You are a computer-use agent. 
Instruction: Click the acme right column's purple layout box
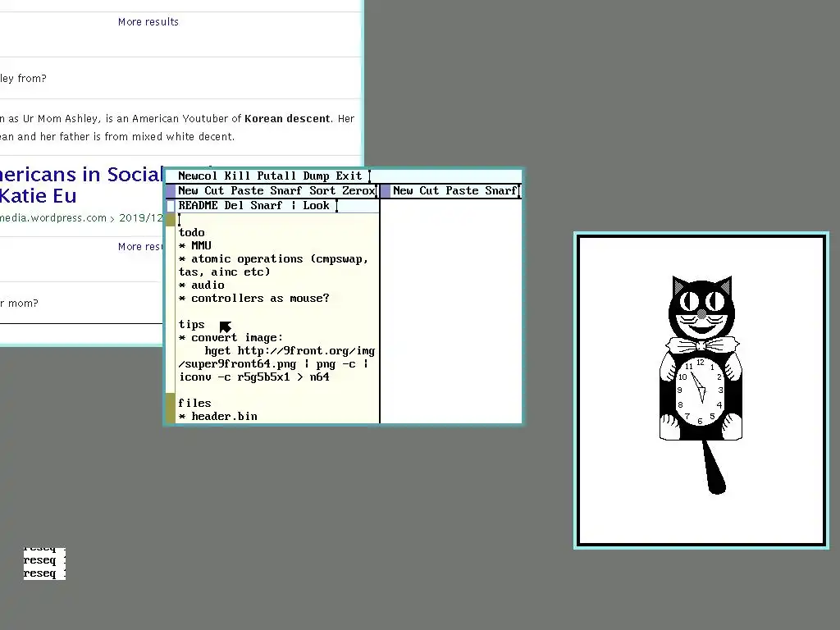386,190
